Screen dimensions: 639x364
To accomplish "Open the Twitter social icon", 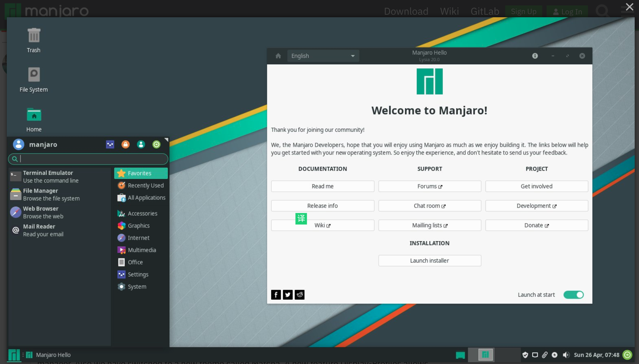I will (288, 295).
